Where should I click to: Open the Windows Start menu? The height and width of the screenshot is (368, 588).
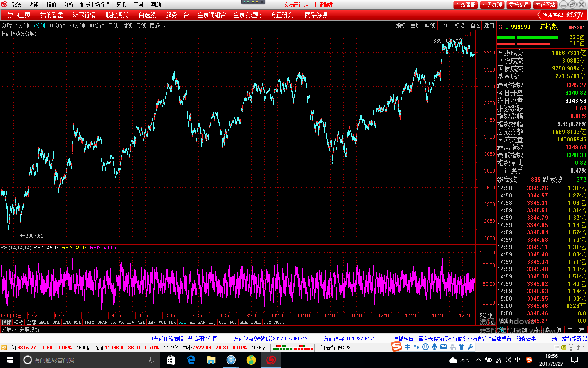click(x=10, y=360)
